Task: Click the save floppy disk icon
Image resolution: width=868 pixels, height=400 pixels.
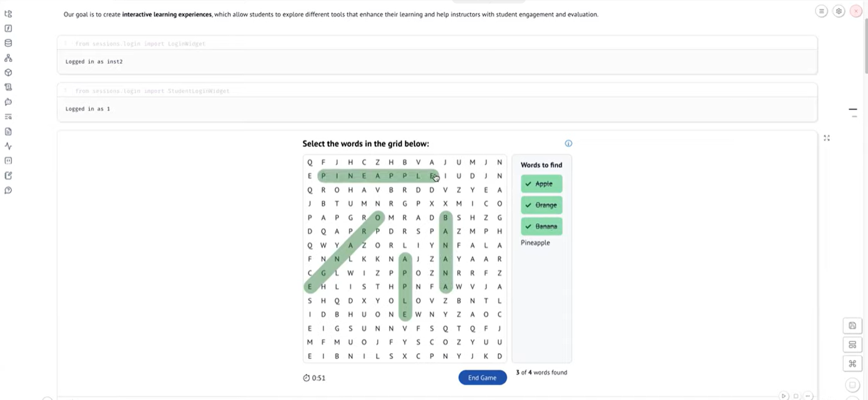Action: [x=852, y=326]
